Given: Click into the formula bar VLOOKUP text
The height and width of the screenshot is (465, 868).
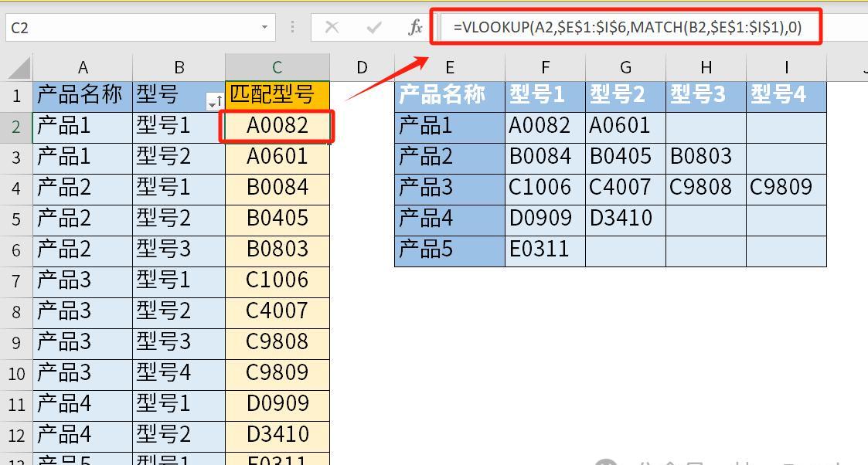Looking at the screenshot, I should pos(627,27).
